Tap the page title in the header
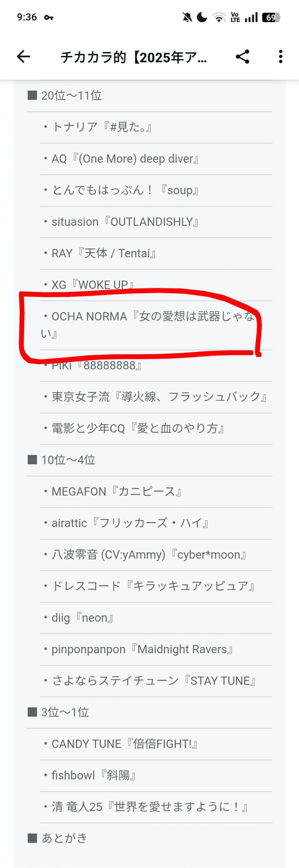The height and width of the screenshot is (868, 299). (x=134, y=57)
